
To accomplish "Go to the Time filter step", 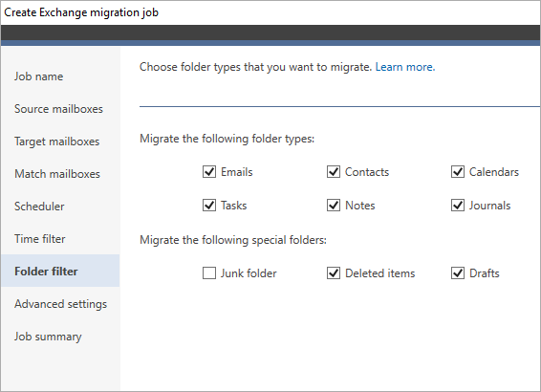I will tap(40, 239).
